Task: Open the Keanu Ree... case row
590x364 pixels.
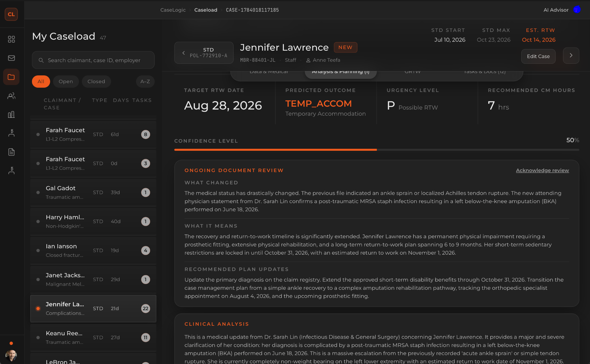Action: point(93,338)
